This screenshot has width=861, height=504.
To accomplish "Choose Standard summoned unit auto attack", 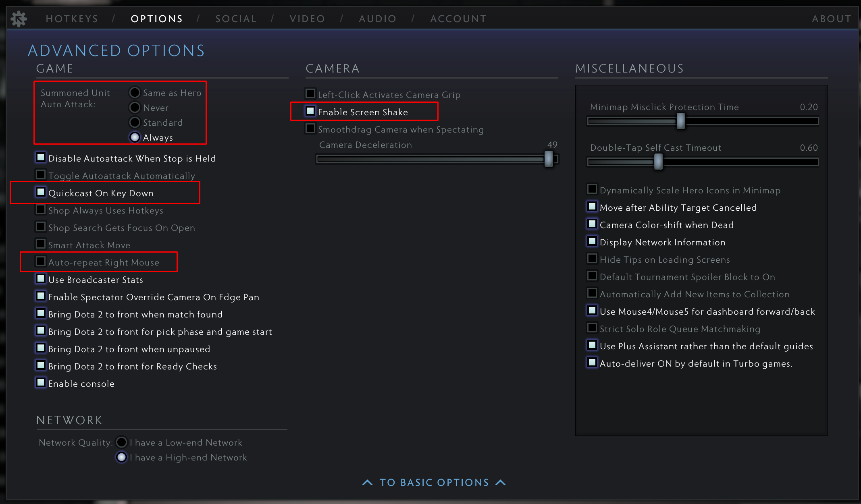I will tap(135, 122).
